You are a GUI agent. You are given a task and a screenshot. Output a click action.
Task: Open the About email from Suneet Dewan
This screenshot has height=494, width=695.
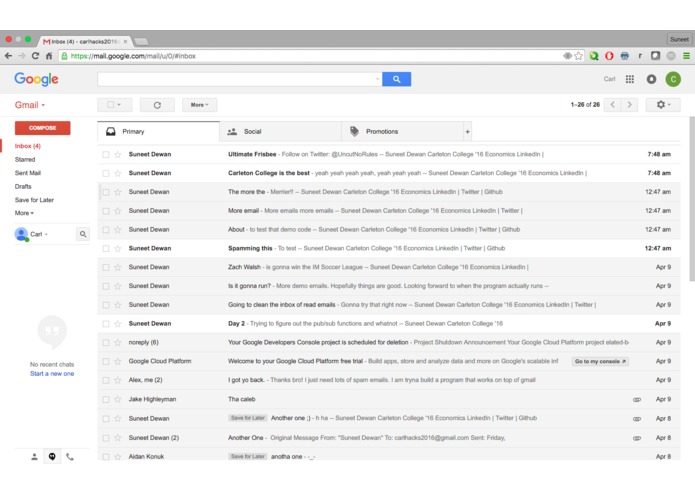[389, 229]
